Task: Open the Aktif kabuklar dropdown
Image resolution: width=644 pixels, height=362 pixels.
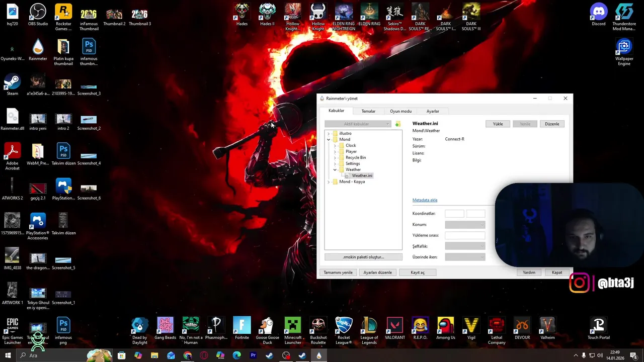Action: pos(358,124)
